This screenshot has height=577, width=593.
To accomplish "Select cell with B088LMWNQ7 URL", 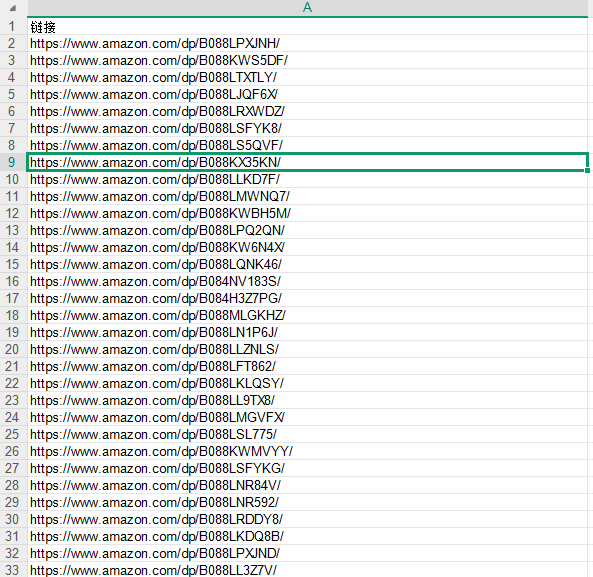I will click(307, 196).
